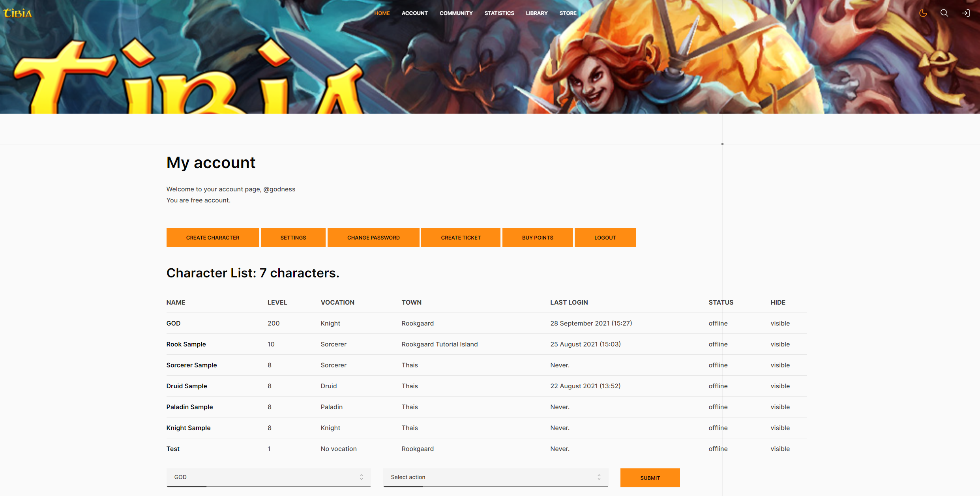The width and height of the screenshot is (980, 496).
Task: Open the search magnifier icon
Action: click(944, 13)
